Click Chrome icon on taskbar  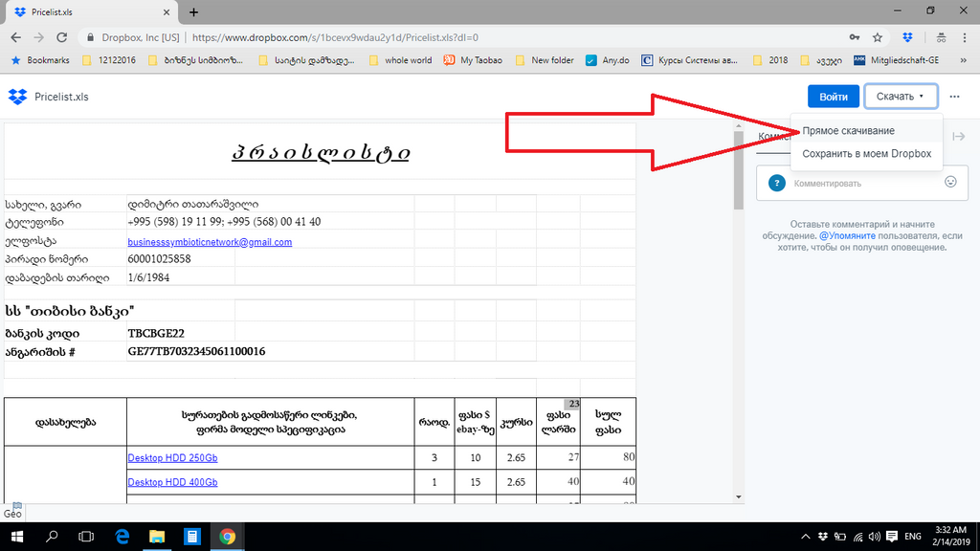click(x=227, y=537)
